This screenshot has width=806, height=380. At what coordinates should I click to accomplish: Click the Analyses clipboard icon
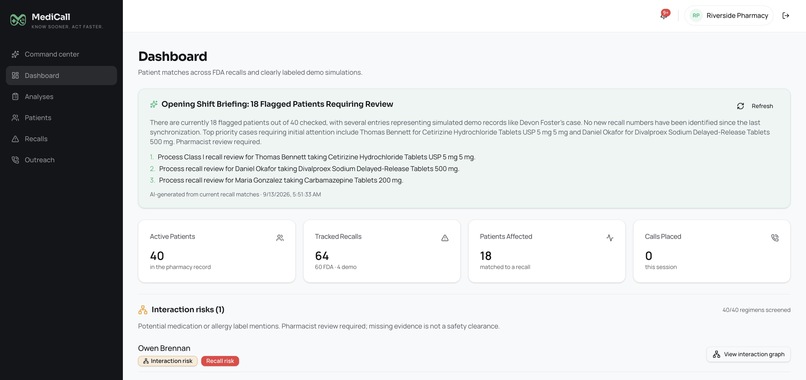[x=15, y=97]
